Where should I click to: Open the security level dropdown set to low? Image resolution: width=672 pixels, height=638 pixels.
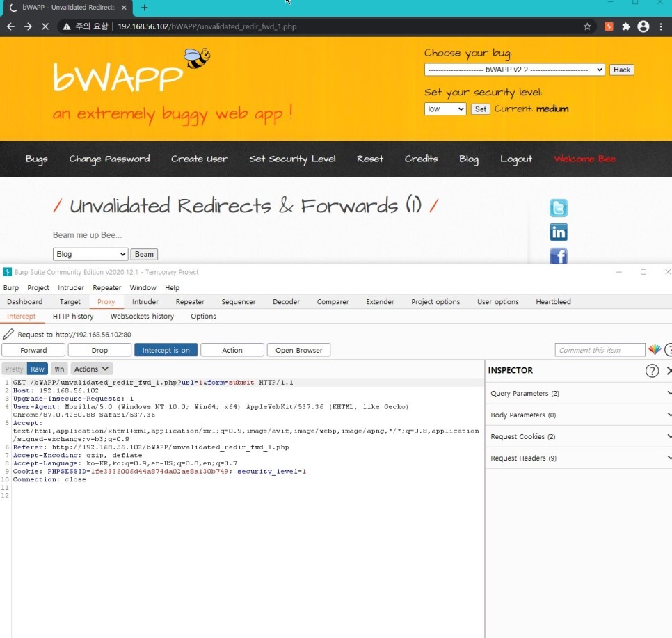click(445, 109)
